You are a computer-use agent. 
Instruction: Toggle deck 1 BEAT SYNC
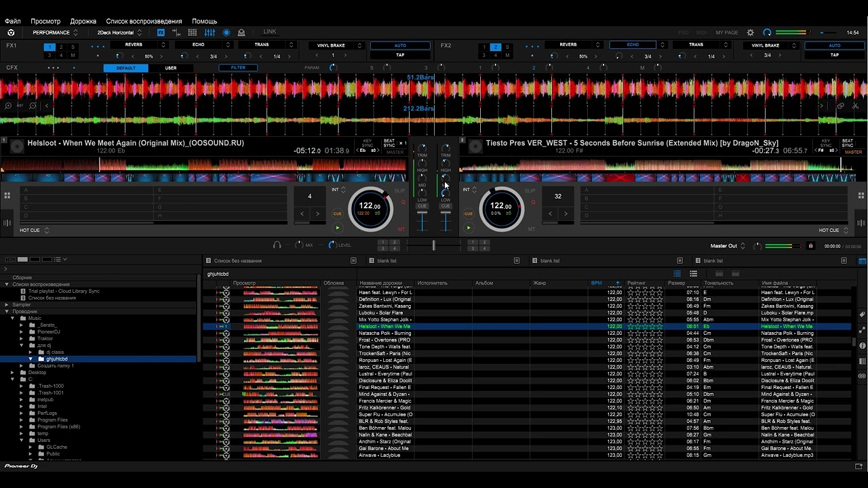389,144
